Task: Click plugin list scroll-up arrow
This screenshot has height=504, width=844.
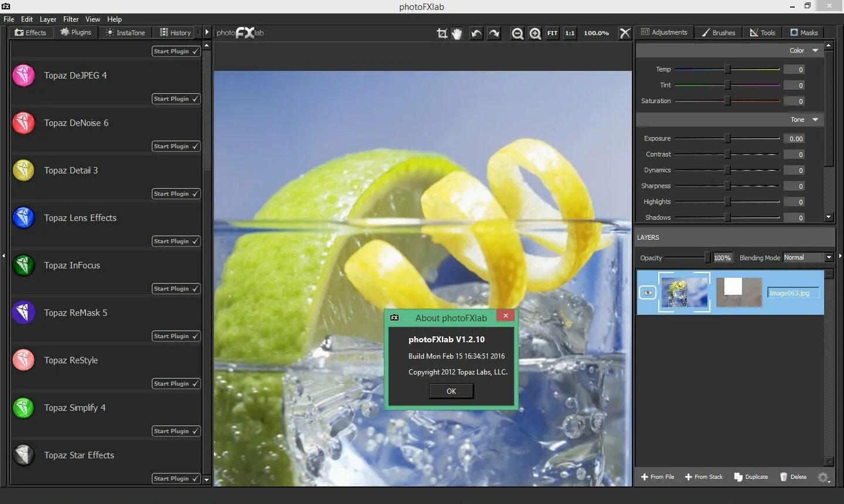Action: pos(206,45)
